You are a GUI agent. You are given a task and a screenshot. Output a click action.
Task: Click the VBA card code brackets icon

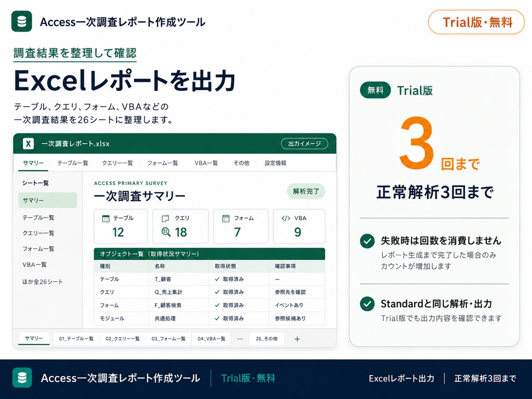(x=286, y=218)
